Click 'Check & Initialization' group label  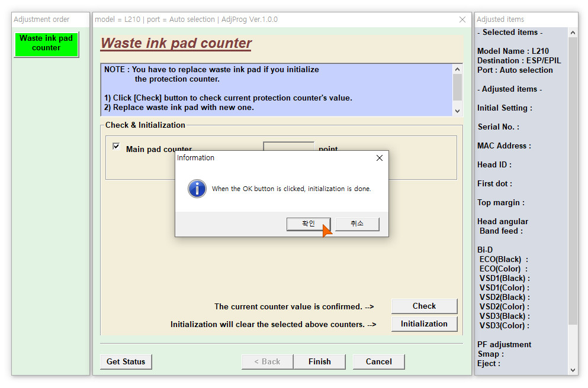[x=145, y=125]
